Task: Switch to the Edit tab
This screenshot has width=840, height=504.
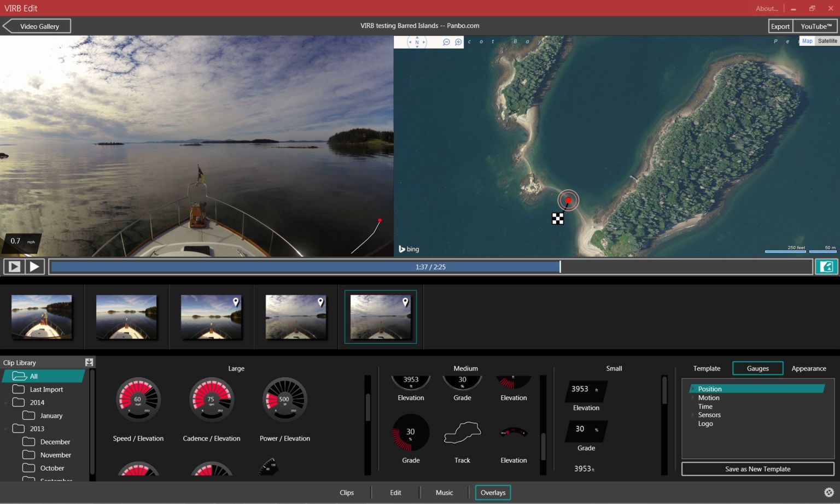Action: (395, 493)
